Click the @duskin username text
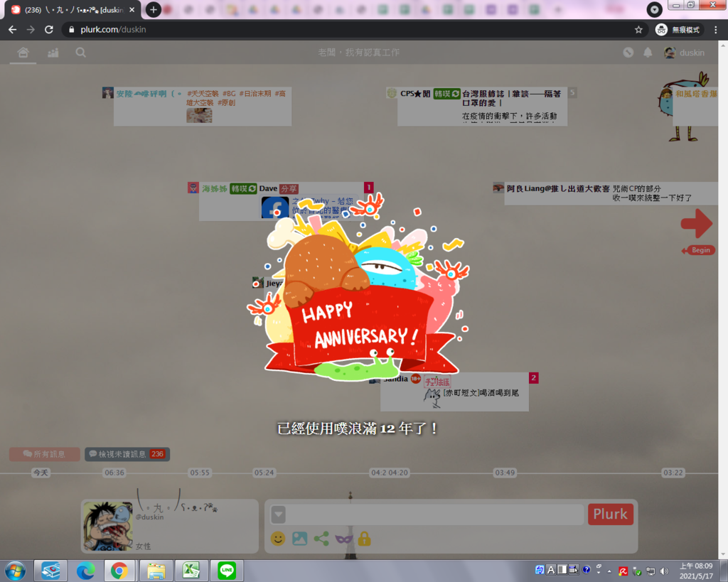Image resolution: width=728 pixels, height=582 pixels. (x=149, y=517)
